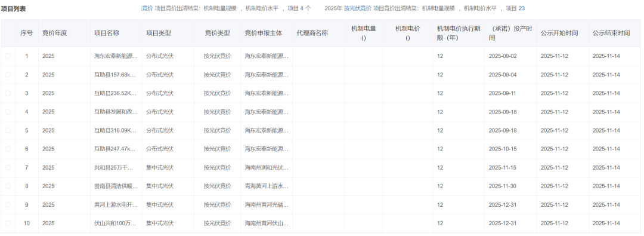The width and height of the screenshot is (644, 236).
Task: Click the 公示开始时间 column header
Action: tap(559, 33)
